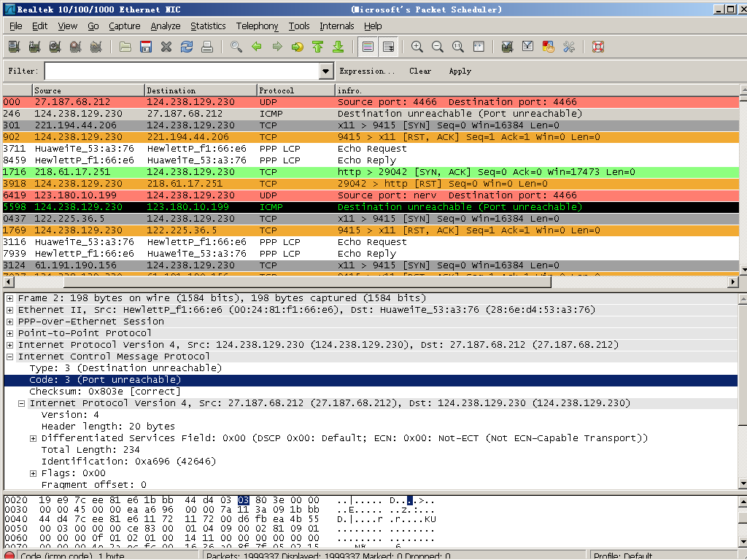Expand the Ethernet II tree node

click(x=10, y=310)
